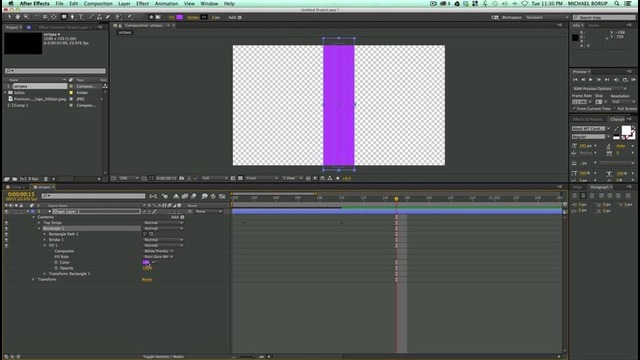Image resolution: width=640 pixels, height=360 pixels.
Task: Select the Clone Stamp tool
Action: point(100,17)
